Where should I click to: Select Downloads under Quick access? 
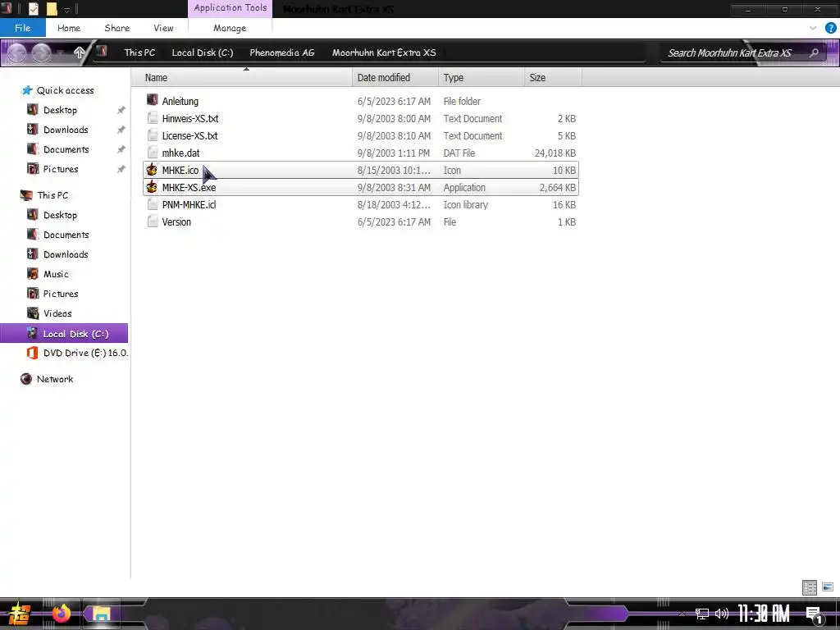pos(66,130)
